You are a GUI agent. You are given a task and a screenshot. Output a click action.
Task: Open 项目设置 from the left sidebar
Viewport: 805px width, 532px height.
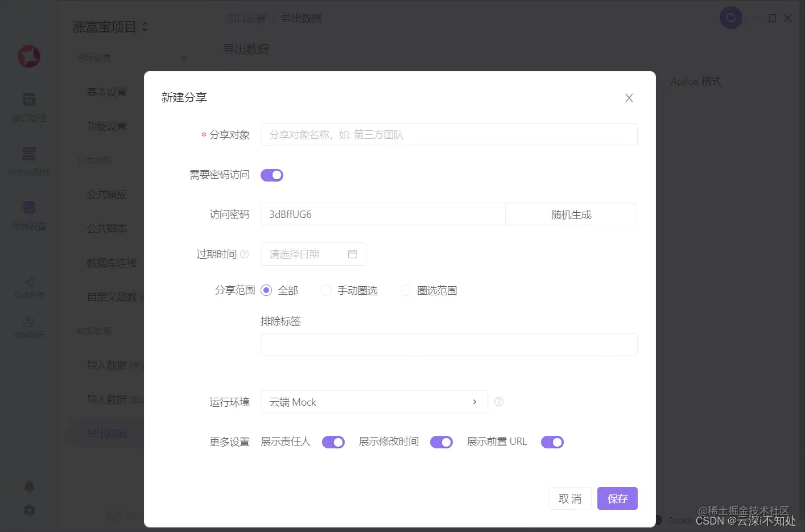[x=28, y=215]
